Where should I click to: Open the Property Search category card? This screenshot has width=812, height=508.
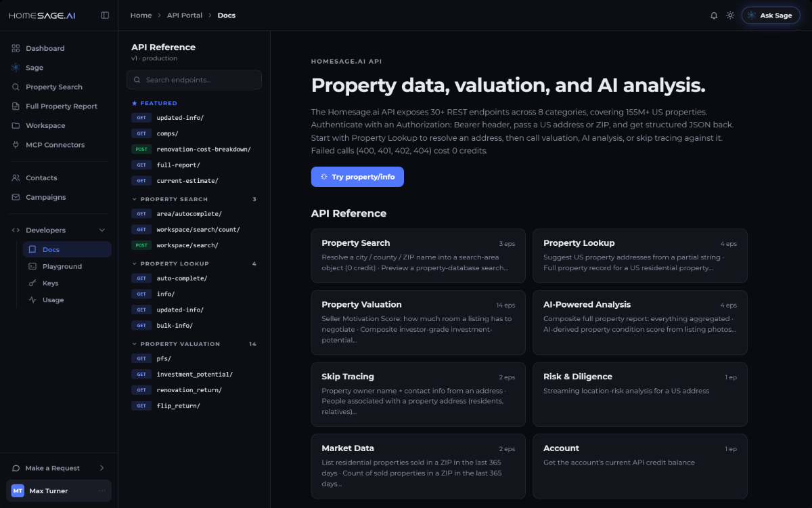click(418, 255)
